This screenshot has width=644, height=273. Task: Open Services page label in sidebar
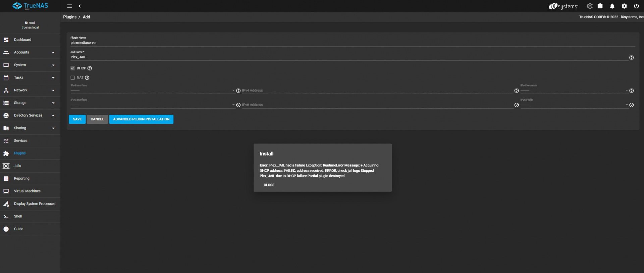pyautogui.click(x=20, y=141)
